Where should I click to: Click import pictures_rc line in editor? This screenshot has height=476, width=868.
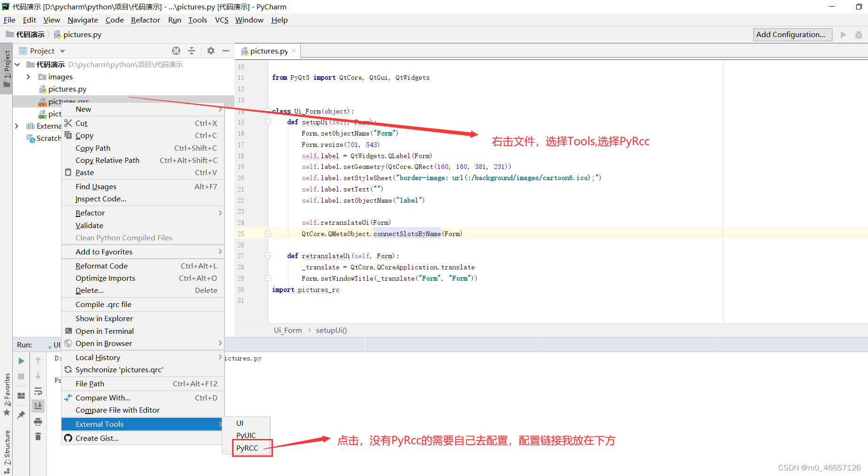click(x=306, y=290)
